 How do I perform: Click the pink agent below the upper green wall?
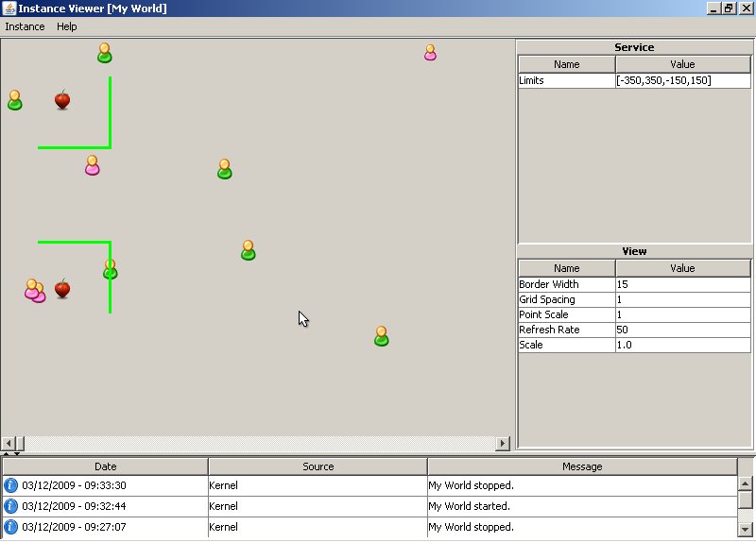92,165
